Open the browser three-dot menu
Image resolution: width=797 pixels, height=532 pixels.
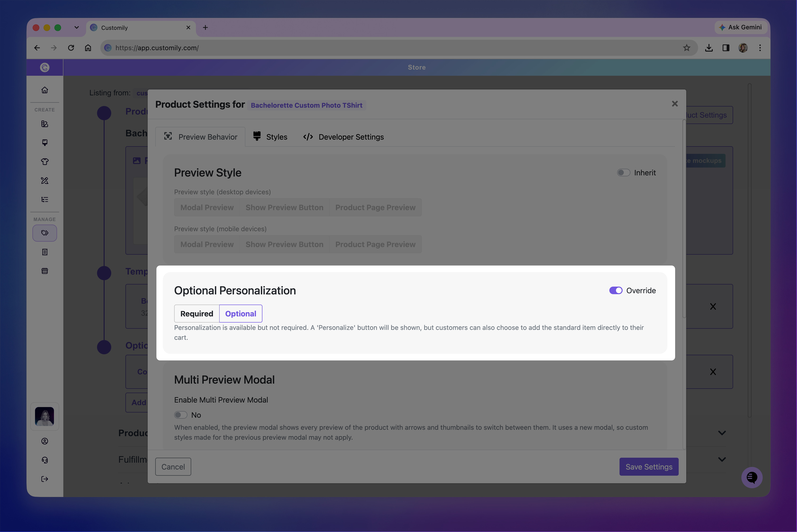point(760,48)
